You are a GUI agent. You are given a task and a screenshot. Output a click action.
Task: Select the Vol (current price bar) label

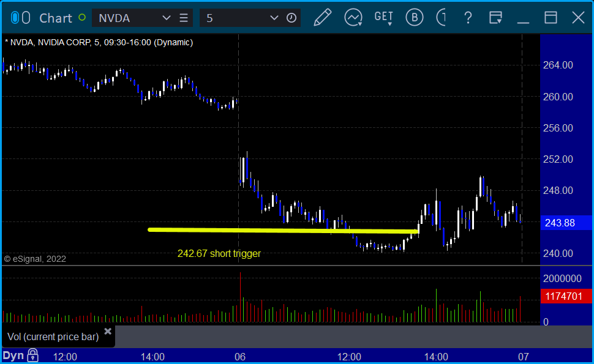[x=53, y=336]
